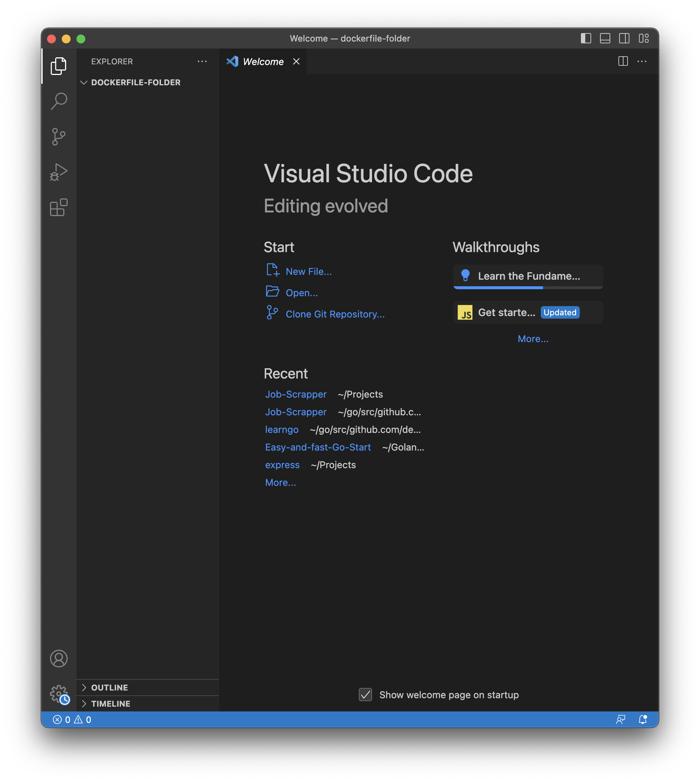
Task: Click errors and warnings status indicator
Action: tap(72, 720)
